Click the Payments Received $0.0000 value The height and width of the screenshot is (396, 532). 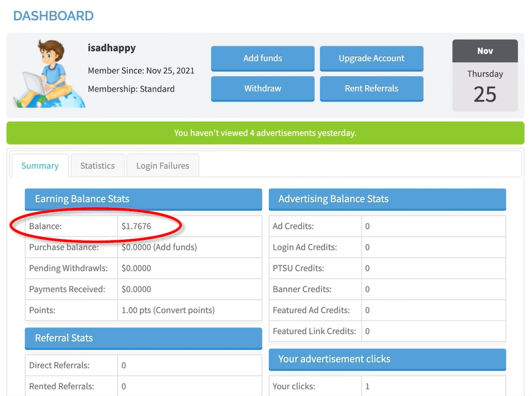click(x=136, y=289)
